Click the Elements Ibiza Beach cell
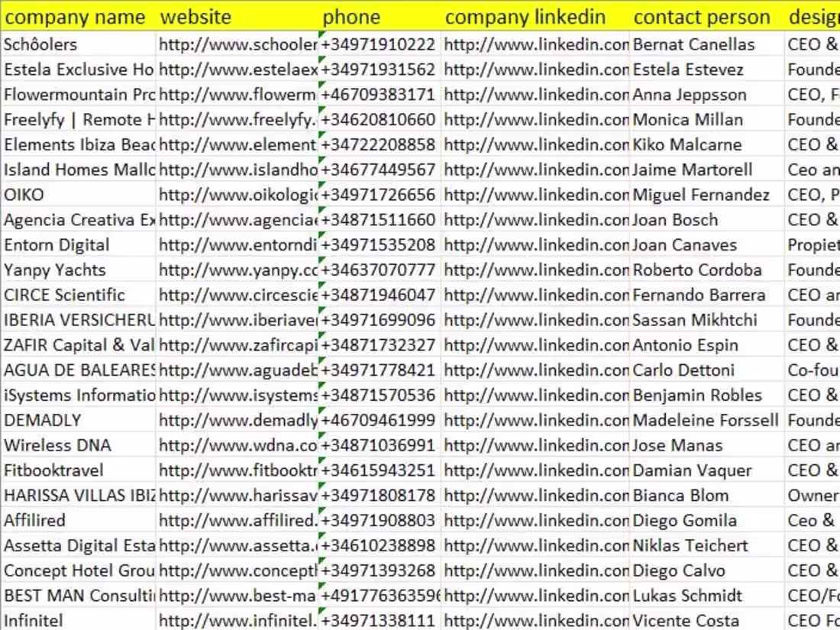This screenshot has width=840, height=630. pos(79,144)
